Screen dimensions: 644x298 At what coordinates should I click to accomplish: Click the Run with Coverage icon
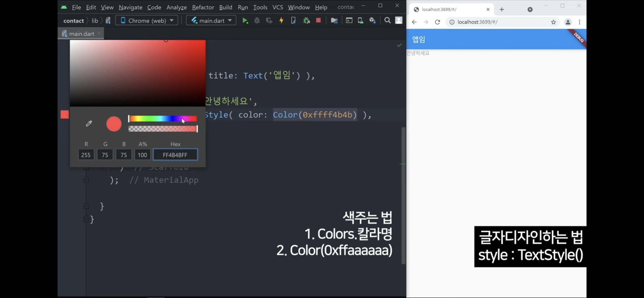(x=269, y=21)
